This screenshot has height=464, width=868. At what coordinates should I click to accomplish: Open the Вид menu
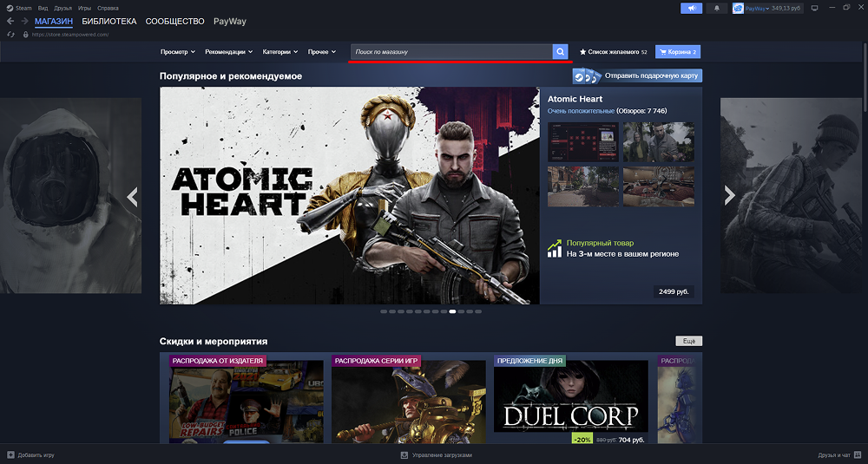43,9
